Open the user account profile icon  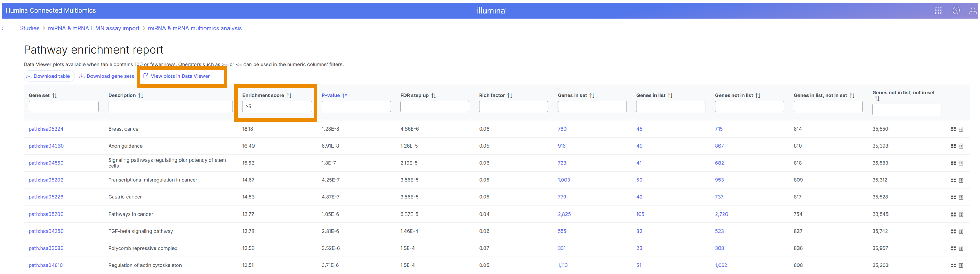click(x=972, y=11)
